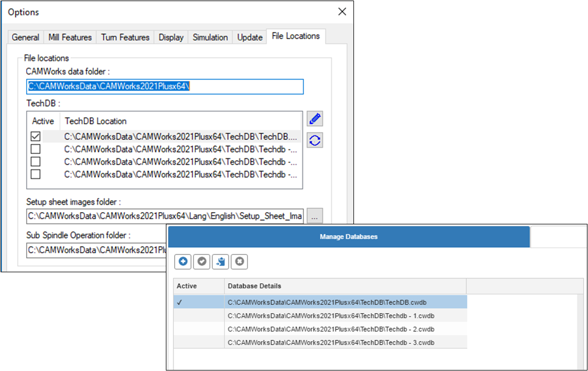
Task: Click the Active column header in Options
Action: pyautogui.click(x=43, y=121)
